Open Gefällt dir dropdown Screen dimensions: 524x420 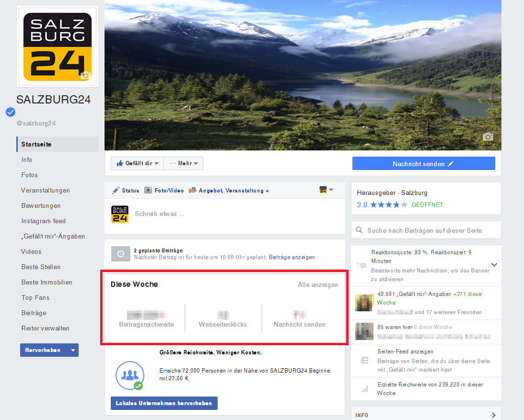click(137, 163)
